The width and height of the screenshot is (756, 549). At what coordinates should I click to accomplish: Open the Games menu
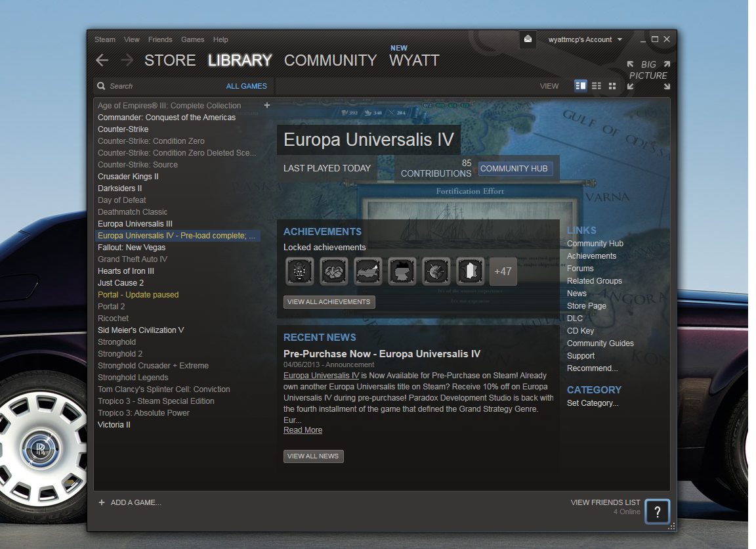point(192,39)
